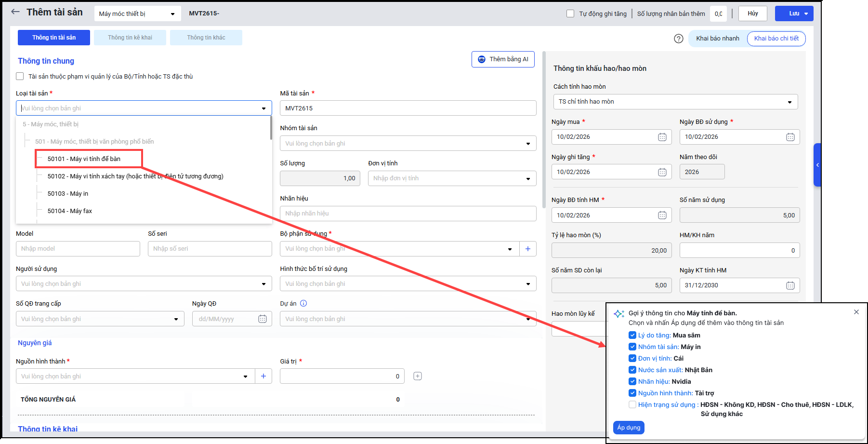
Task: Open calendar for Ngày mua field
Action: point(662,137)
